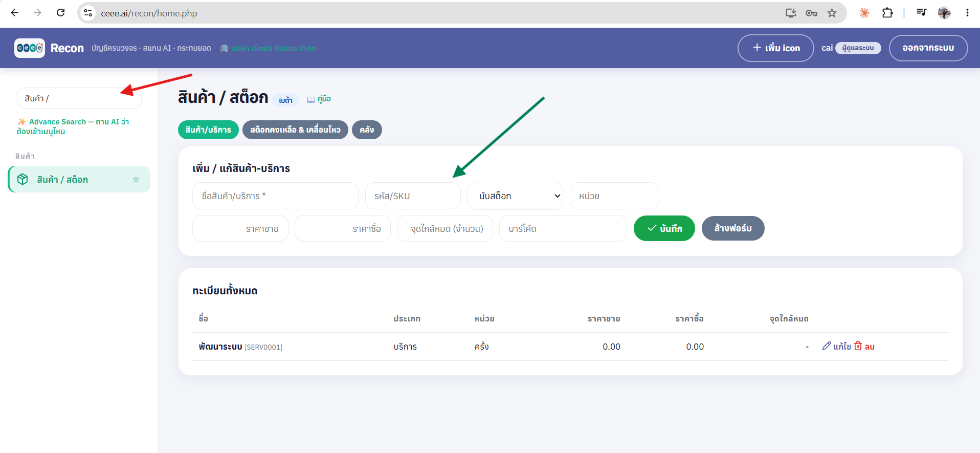Viewport: 980px width, 453px height.
Task: Open the browser extensions puzzle icon
Action: 887,13
